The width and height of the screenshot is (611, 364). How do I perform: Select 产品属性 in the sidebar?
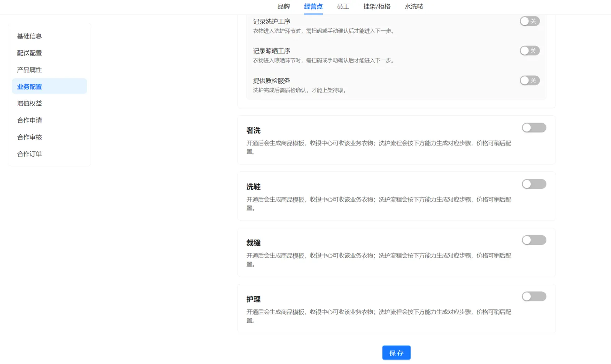coord(49,70)
